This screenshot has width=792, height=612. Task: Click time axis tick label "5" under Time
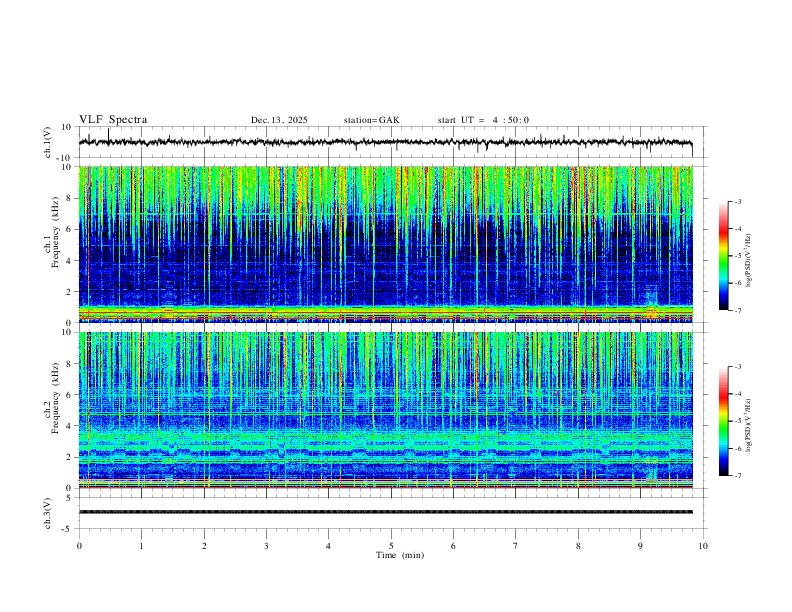click(391, 546)
